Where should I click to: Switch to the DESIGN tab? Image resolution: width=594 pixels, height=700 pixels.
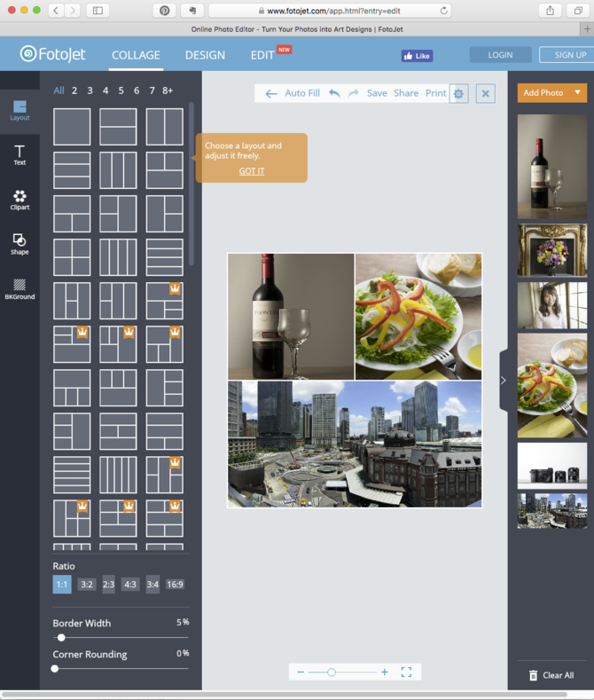[x=205, y=55]
